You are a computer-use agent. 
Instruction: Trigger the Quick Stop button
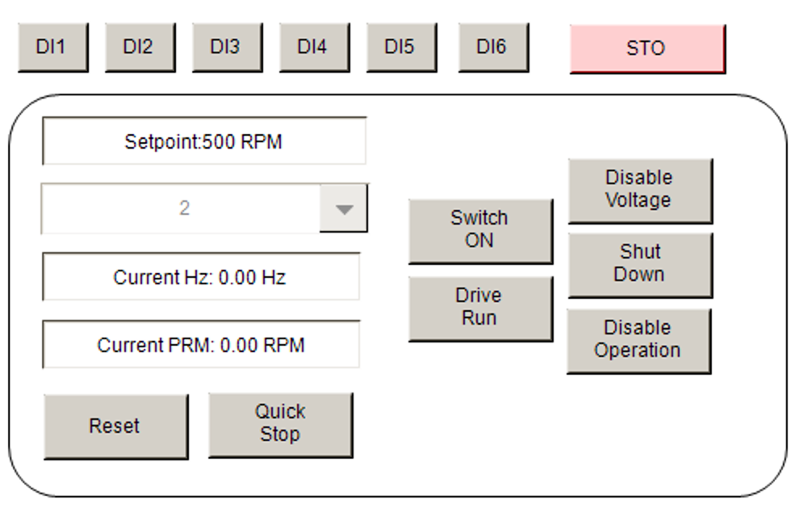(x=281, y=425)
